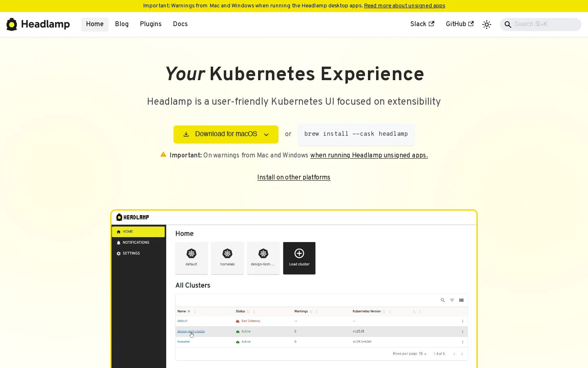Open the Warnings column options kebab
This screenshot has height=368, width=588.
tap(316, 312)
